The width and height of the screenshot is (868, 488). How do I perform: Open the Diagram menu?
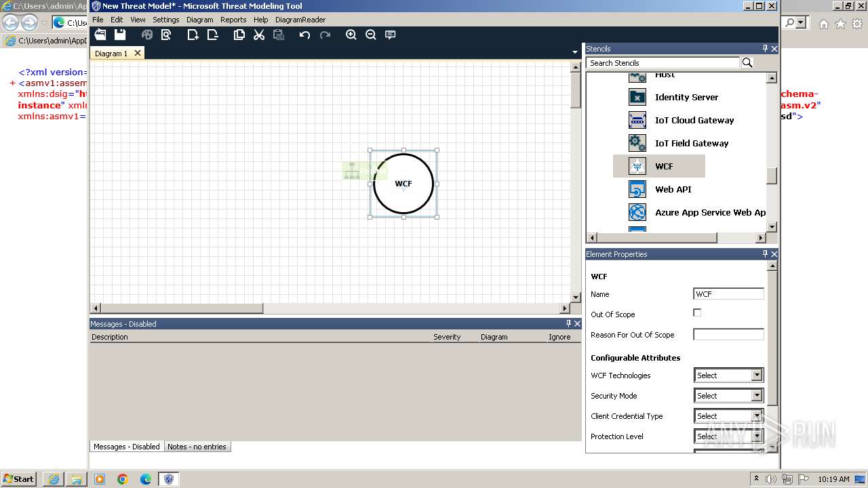[200, 20]
